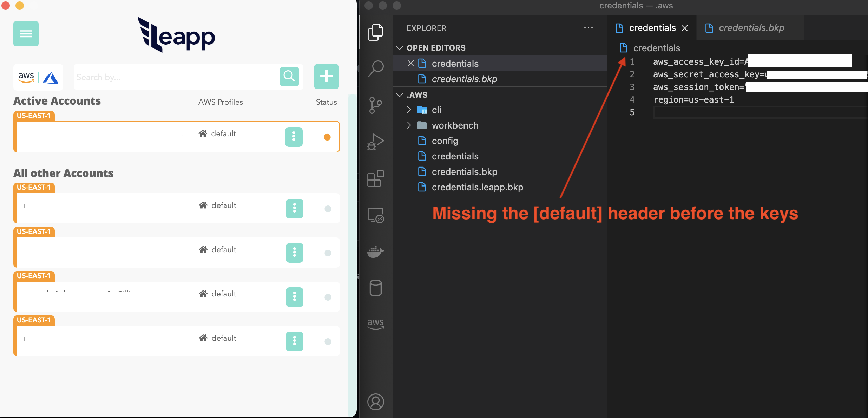Open the AWS Toolkit sidebar

[x=376, y=323]
